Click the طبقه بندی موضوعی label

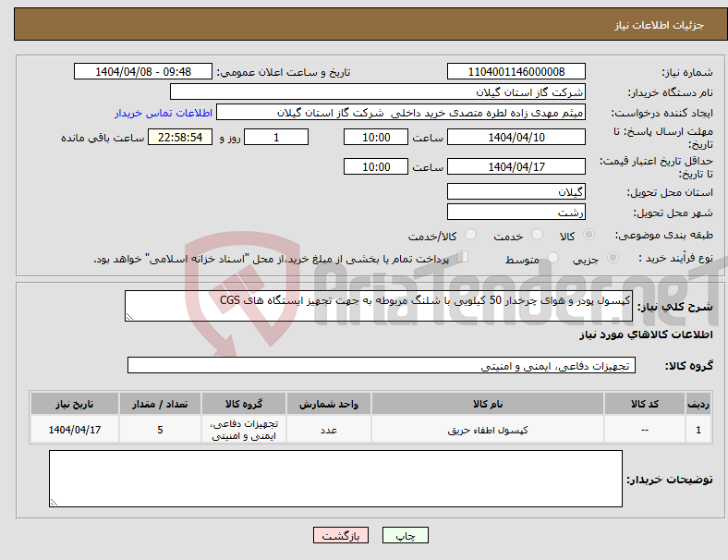tap(663, 236)
